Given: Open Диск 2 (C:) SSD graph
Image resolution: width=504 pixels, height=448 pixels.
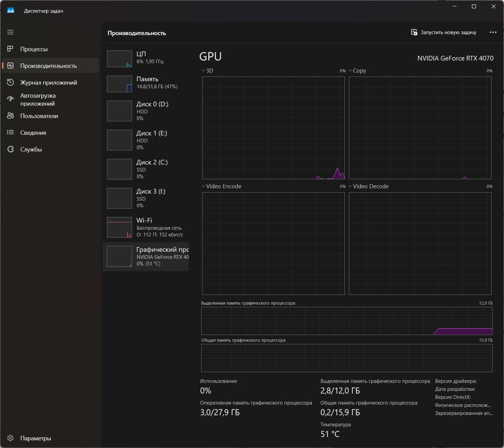Looking at the screenshot, I should 146,169.
